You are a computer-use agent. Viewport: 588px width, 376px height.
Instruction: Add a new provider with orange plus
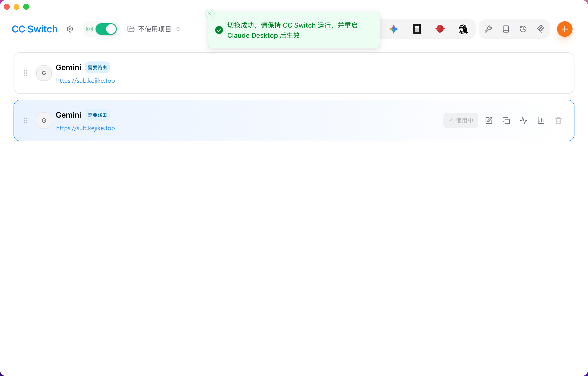point(565,29)
